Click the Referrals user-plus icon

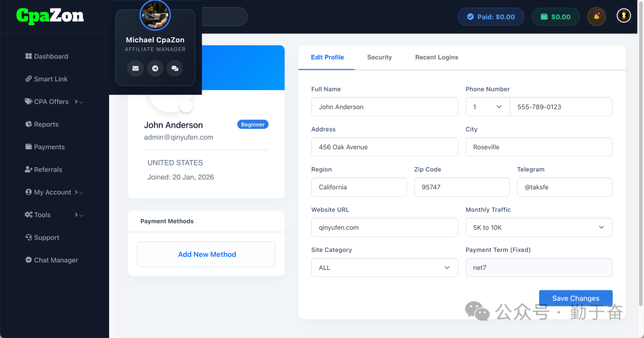point(29,169)
